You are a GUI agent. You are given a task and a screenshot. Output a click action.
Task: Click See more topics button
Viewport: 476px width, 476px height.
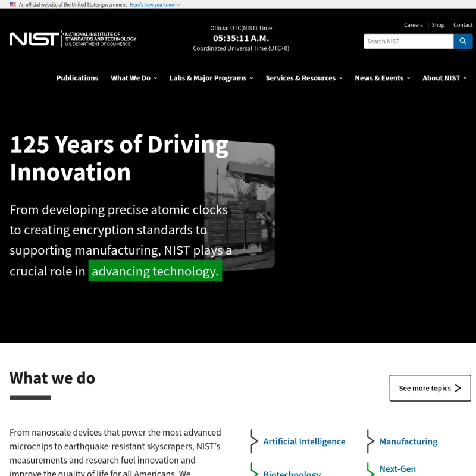(430, 388)
